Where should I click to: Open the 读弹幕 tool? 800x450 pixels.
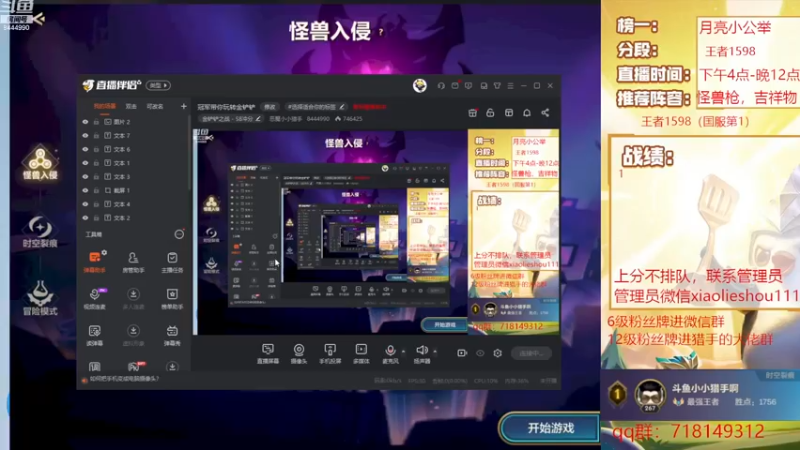pyautogui.click(x=94, y=335)
